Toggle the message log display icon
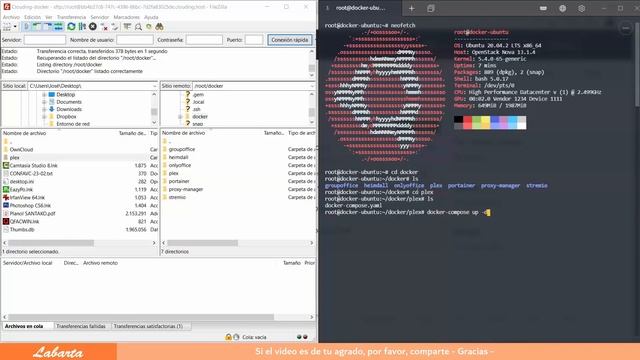This screenshot has height=360, width=640. tap(27, 27)
